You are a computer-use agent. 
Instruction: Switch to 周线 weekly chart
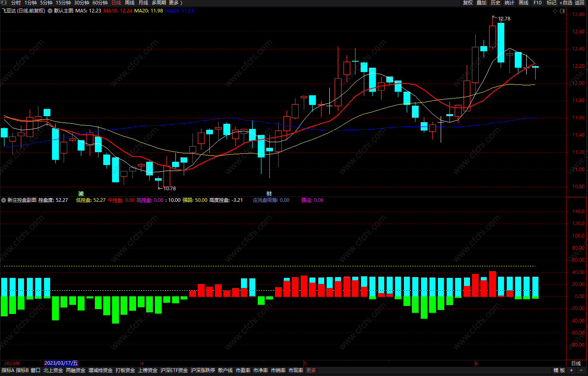point(130,3)
